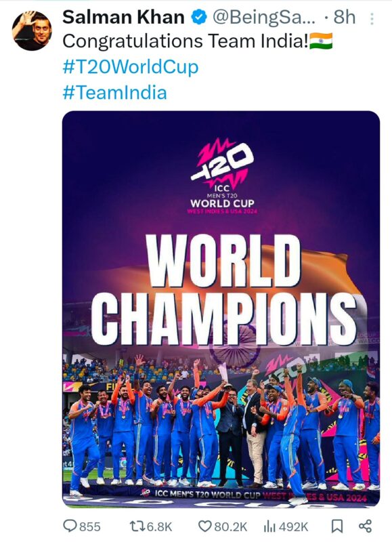Click the Salman Khan display name
The height and width of the screenshot is (542, 392).
(x=123, y=18)
